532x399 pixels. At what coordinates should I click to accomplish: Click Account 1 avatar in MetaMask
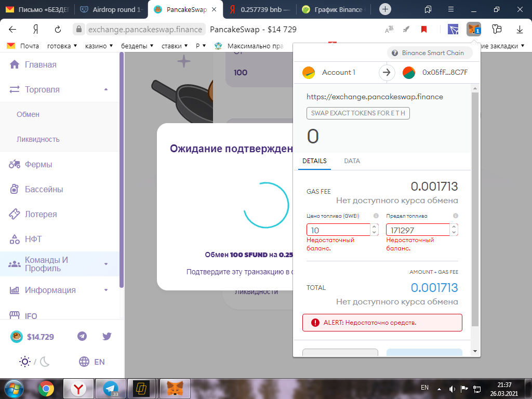309,72
